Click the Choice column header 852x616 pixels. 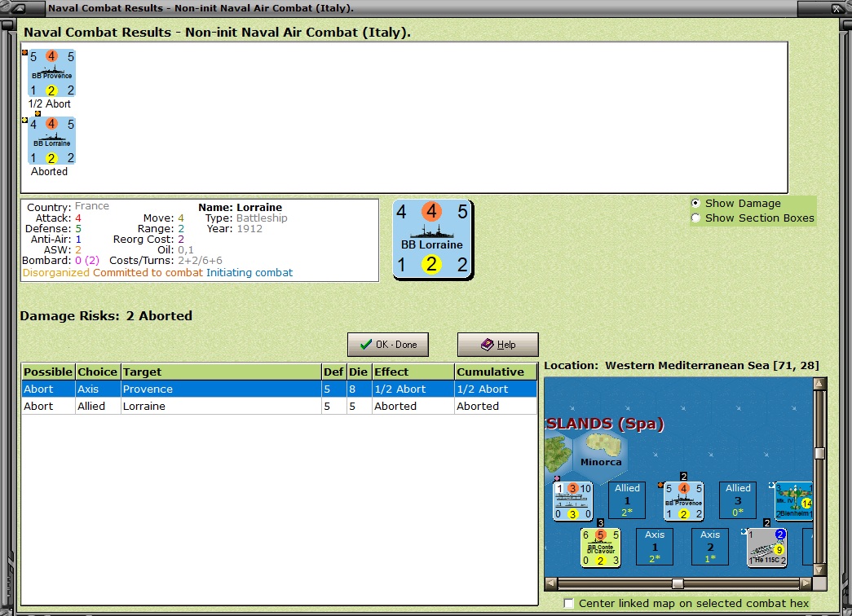click(98, 372)
